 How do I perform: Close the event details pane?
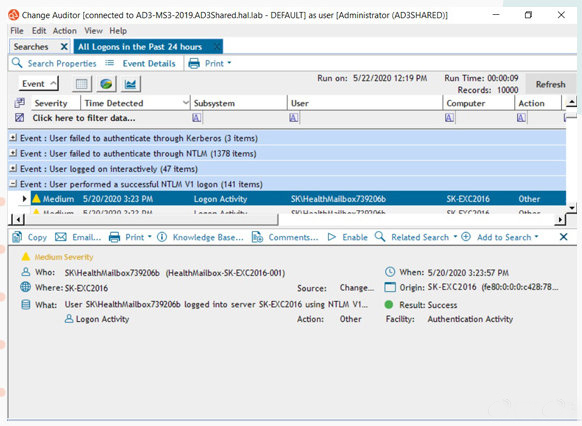pyautogui.click(x=563, y=237)
